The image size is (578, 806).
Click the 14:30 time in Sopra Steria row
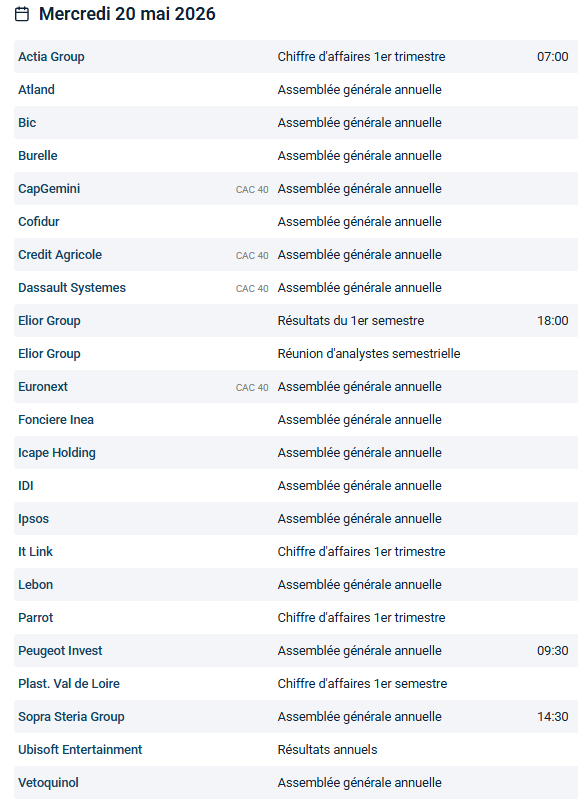point(553,717)
